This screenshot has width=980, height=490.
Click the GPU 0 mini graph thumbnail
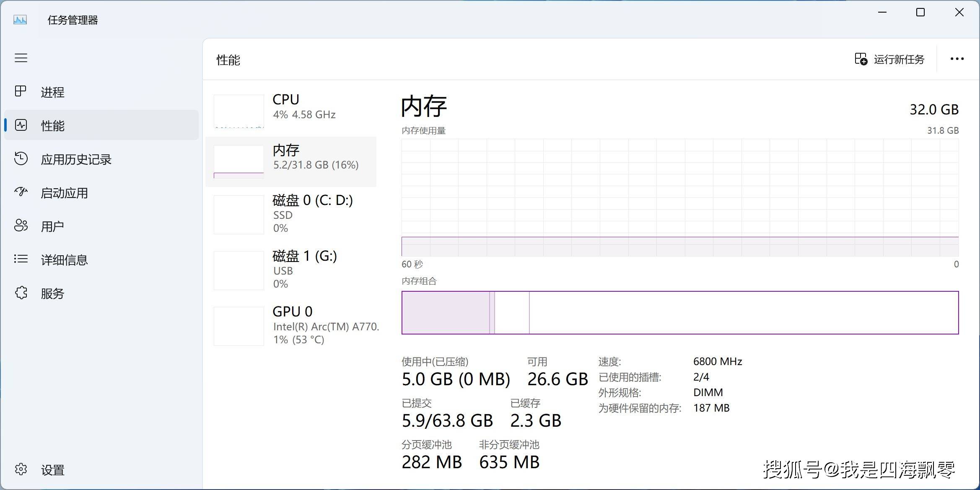pyautogui.click(x=239, y=326)
